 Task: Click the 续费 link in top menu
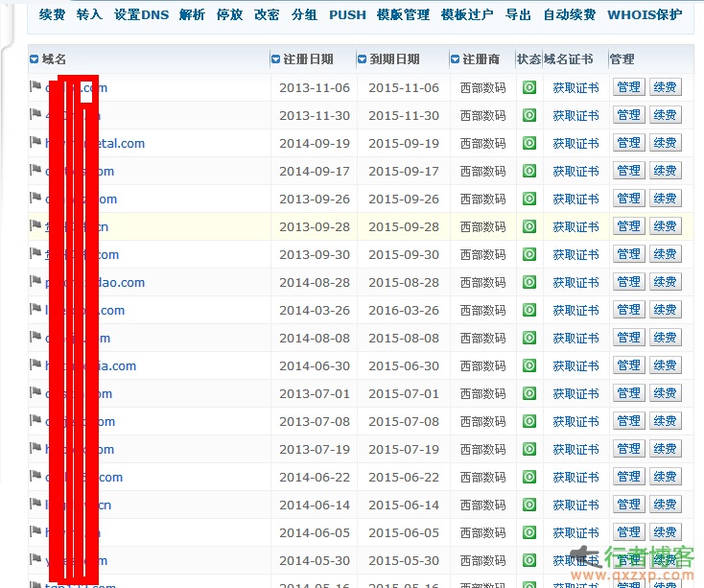(52, 14)
